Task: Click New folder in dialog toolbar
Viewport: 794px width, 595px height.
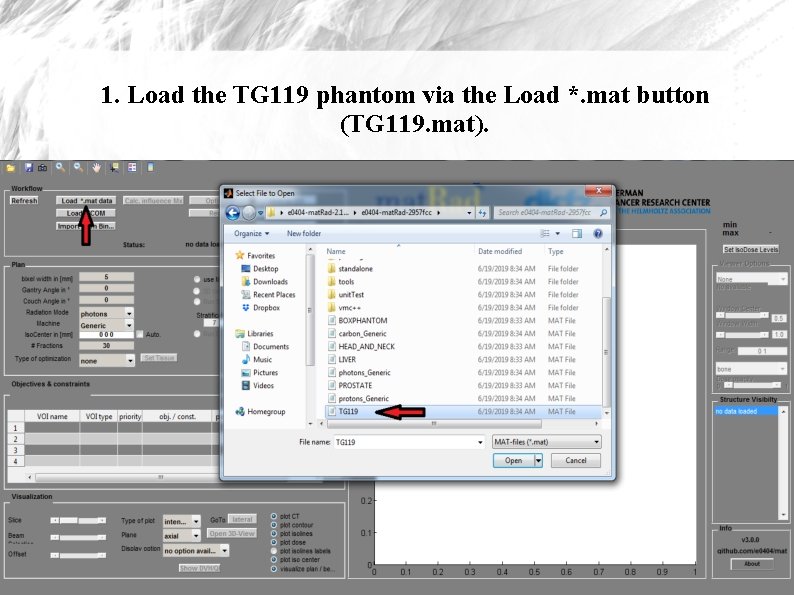Action: pos(304,233)
